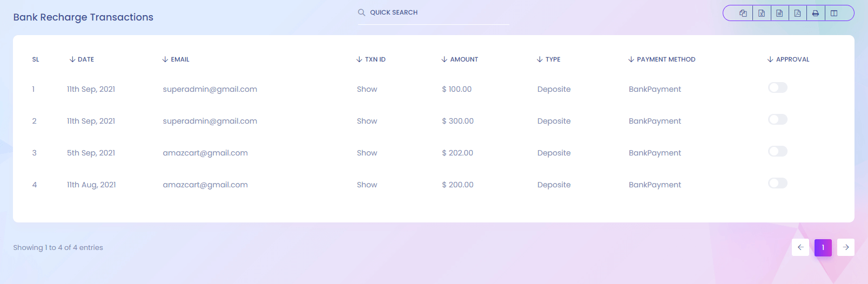Toggle approval for the $202.00 transaction
This screenshot has height=284, width=868.
pyautogui.click(x=777, y=151)
